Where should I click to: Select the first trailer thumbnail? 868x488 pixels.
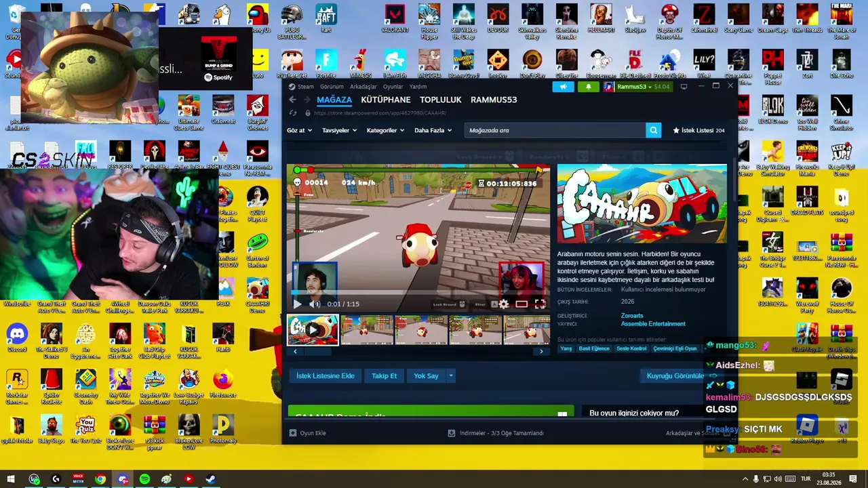313,330
